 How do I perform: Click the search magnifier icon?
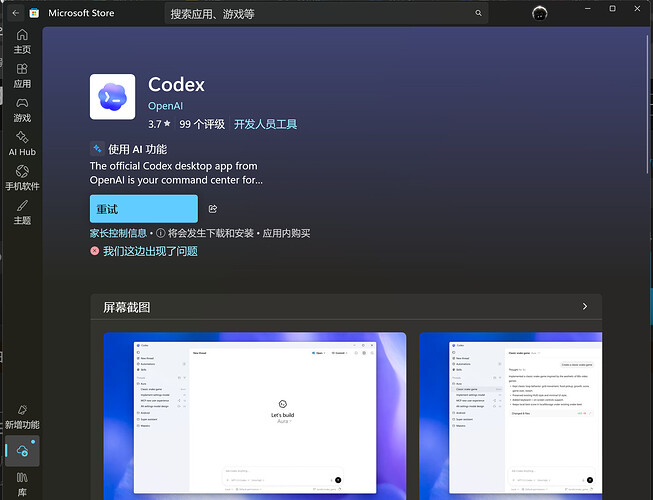[479, 13]
